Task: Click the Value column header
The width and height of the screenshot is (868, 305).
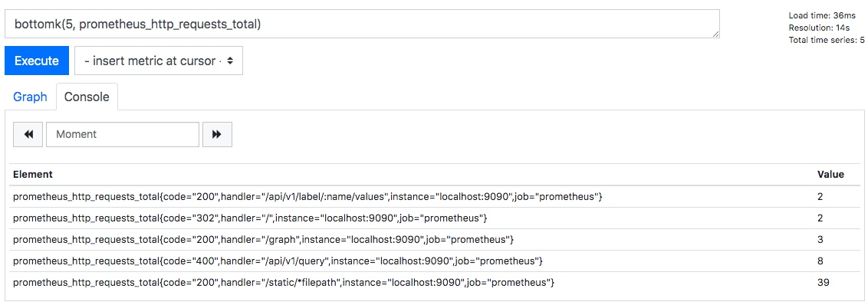Action: pos(830,175)
